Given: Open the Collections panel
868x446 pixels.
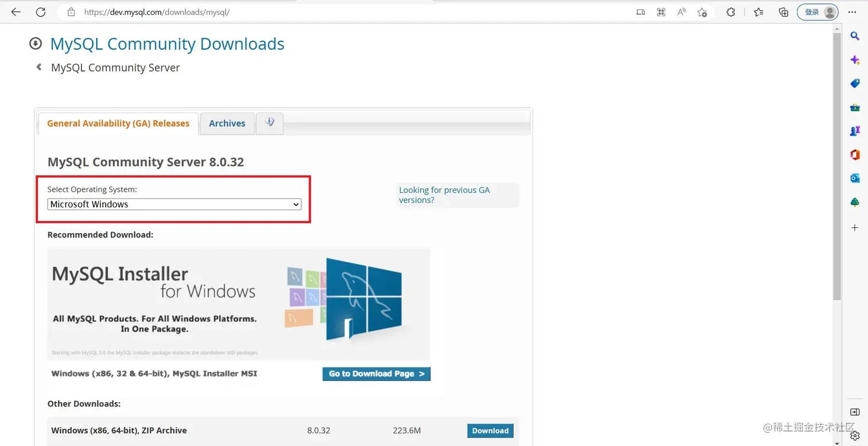Looking at the screenshot, I should [x=784, y=12].
